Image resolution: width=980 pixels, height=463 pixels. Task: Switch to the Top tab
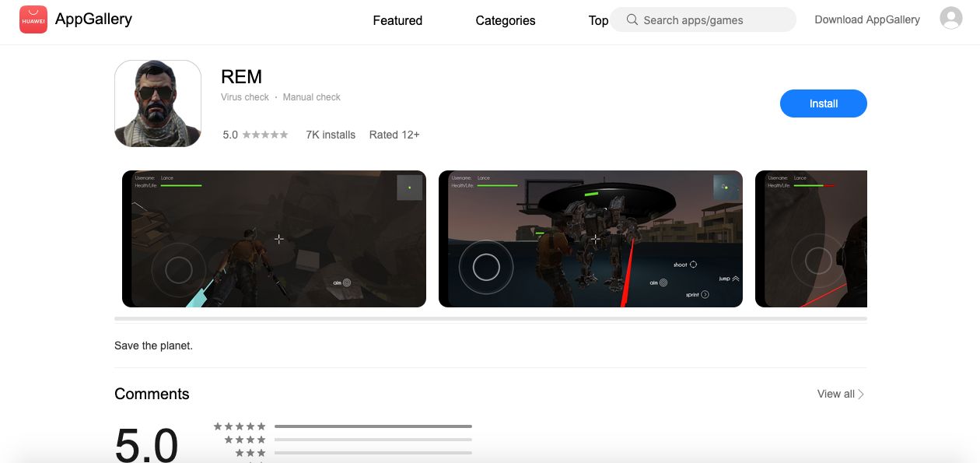click(597, 20)
